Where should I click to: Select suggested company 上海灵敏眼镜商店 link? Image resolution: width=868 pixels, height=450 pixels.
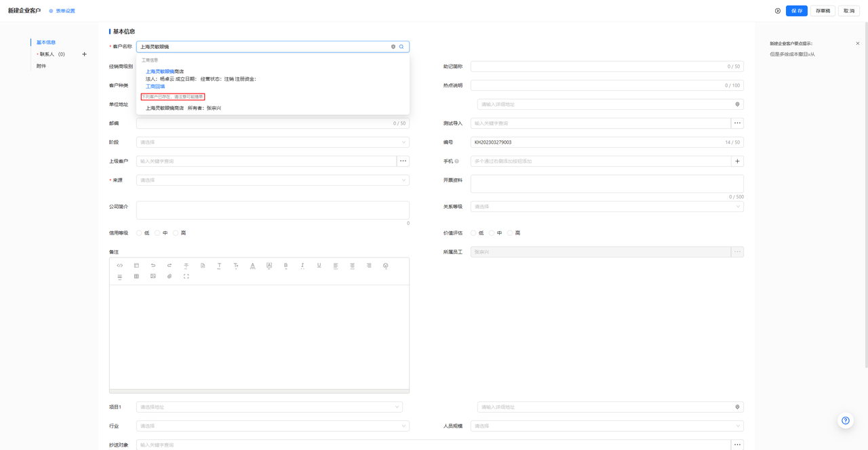(165, 71)
